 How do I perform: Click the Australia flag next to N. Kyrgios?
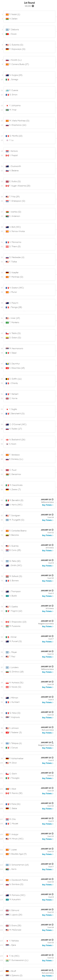click(7, 75)
